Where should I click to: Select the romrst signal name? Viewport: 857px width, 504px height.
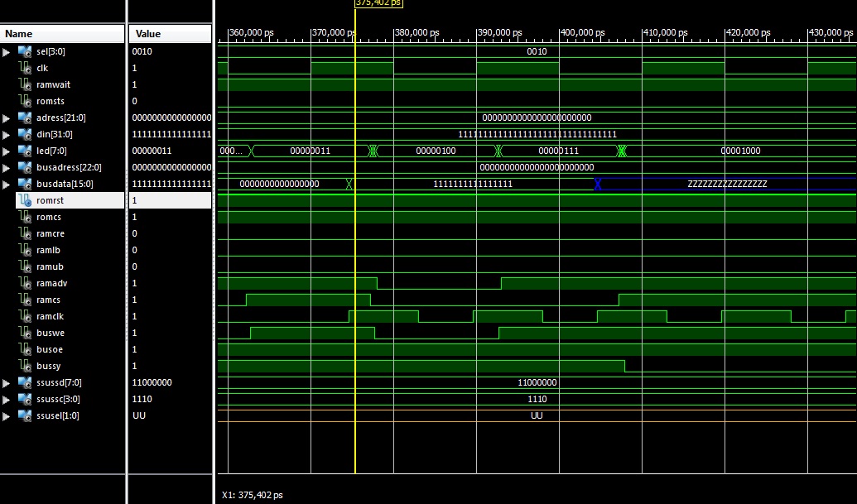tap(50, 200)
